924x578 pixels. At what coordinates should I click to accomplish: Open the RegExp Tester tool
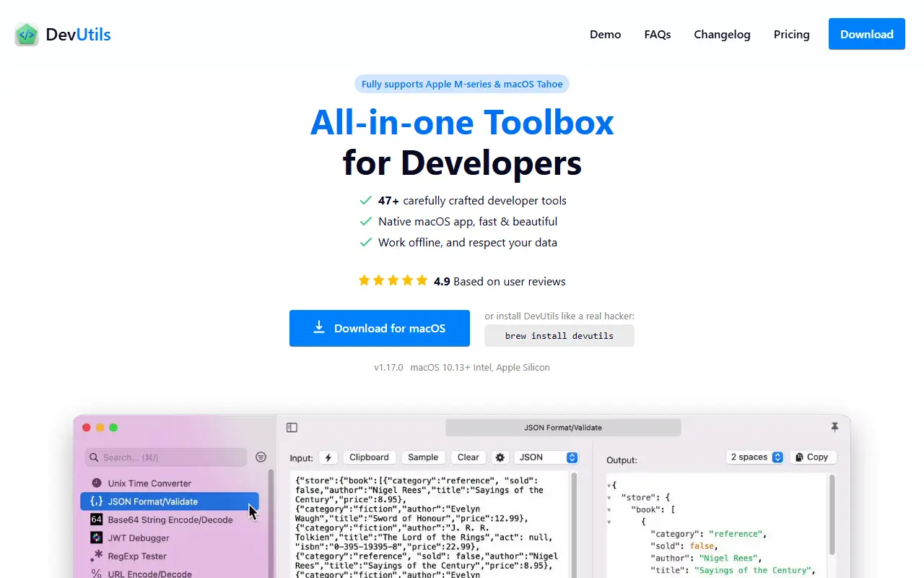tap(137, 556)
